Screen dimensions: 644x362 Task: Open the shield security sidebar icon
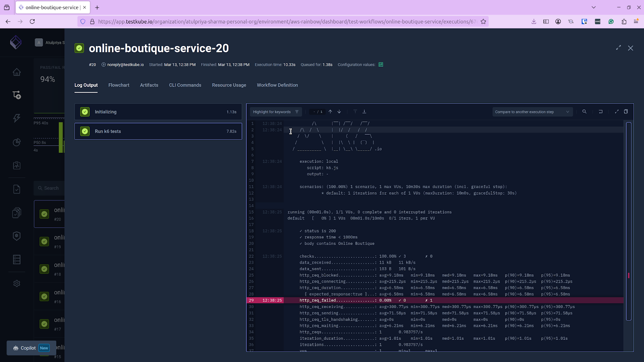point(17,236)
